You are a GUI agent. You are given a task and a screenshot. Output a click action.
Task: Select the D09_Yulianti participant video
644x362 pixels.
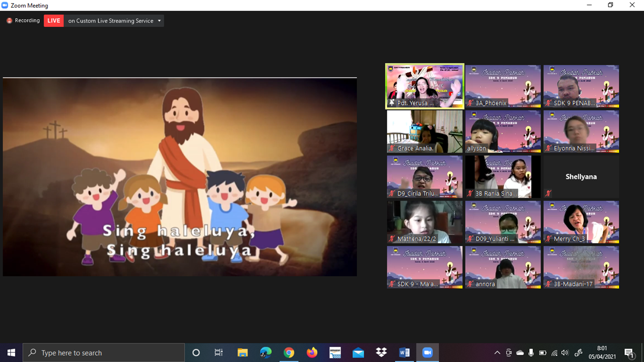coord(503,222)
